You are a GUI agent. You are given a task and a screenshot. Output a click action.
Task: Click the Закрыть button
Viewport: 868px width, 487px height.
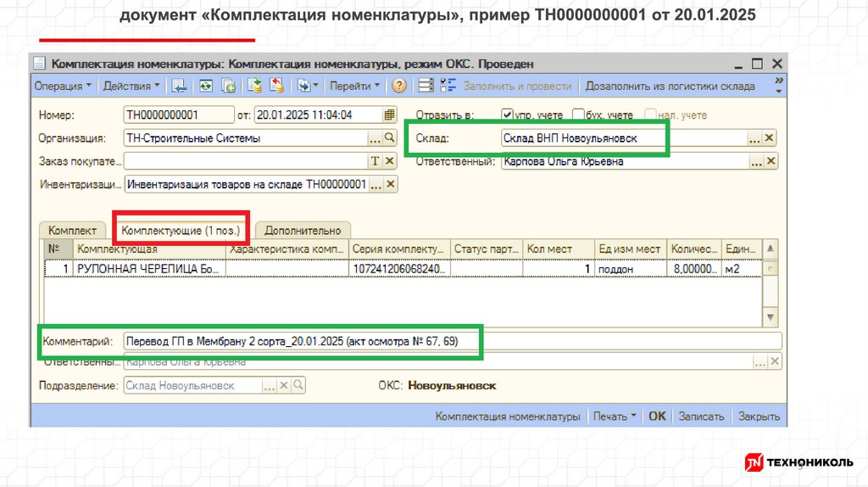pos(759,416)
